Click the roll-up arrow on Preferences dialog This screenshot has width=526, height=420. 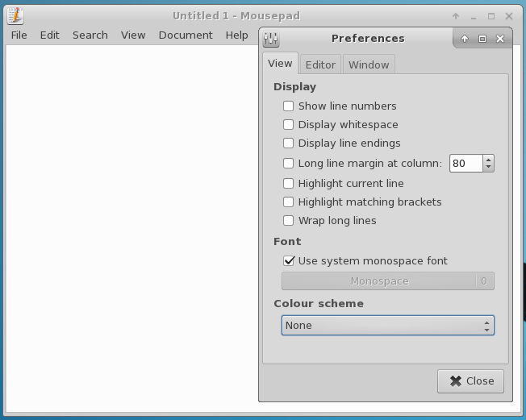pyautogui.click(x=465, y=39)
